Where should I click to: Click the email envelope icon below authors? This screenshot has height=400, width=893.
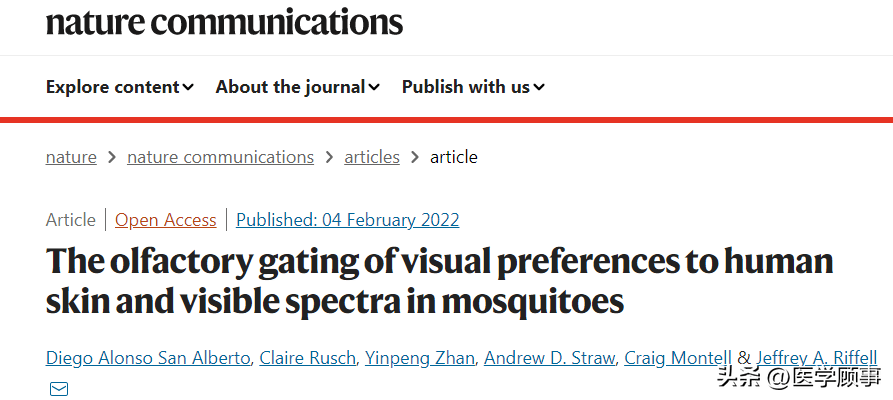click(x=59, y=389)
